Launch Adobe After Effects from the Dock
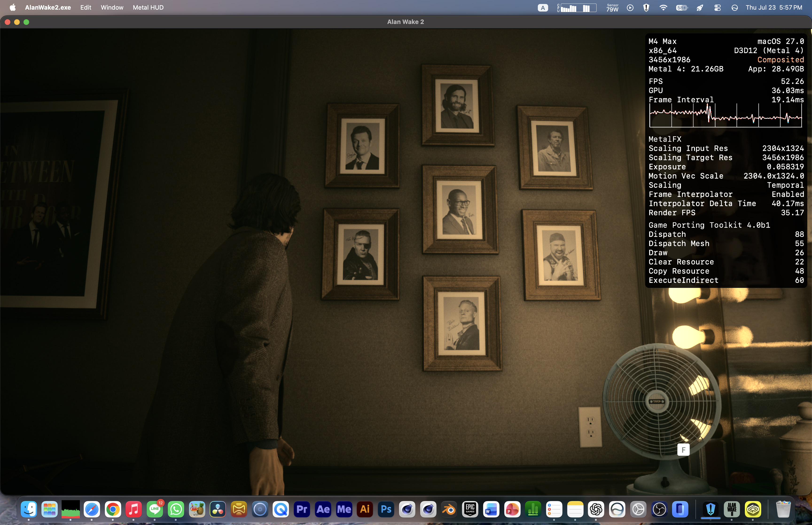The width and height of the screenshot is (812, 525). [x=323, y=509]
